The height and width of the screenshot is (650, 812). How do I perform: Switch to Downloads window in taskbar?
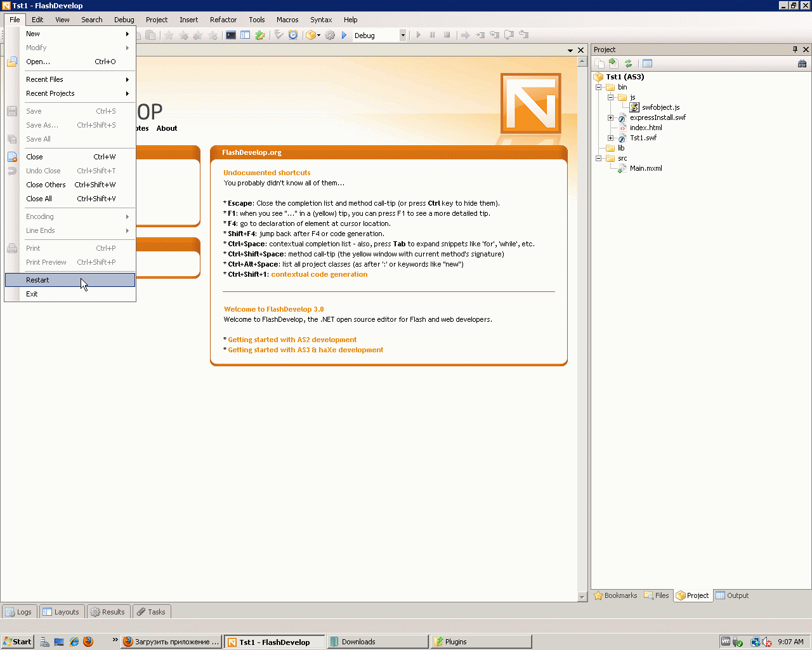click(377, 642)
